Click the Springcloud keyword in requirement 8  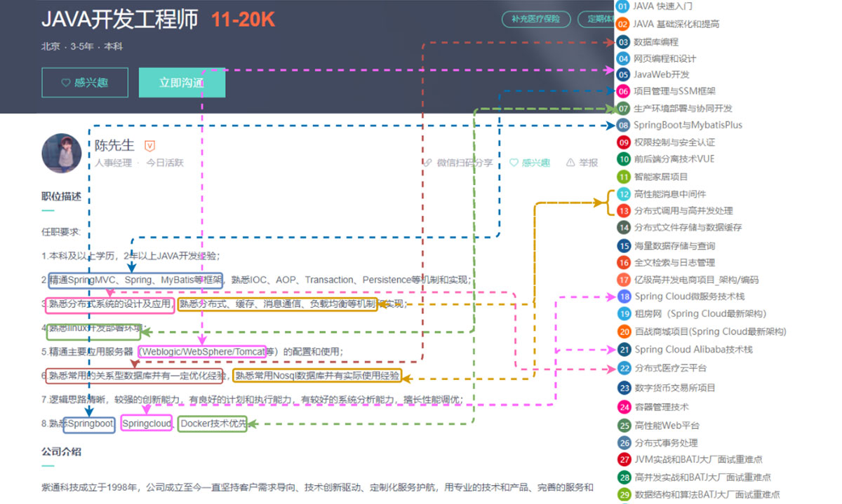coord(147,424)
